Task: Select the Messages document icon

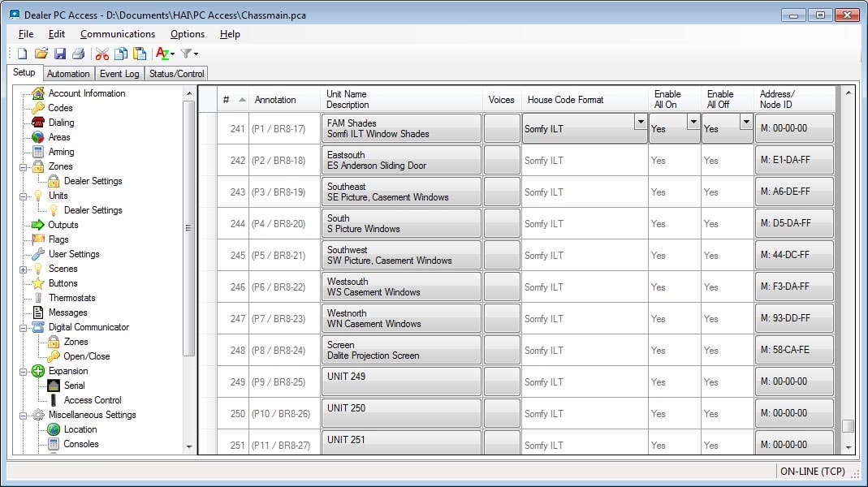Action: click(x=37, y=312)
